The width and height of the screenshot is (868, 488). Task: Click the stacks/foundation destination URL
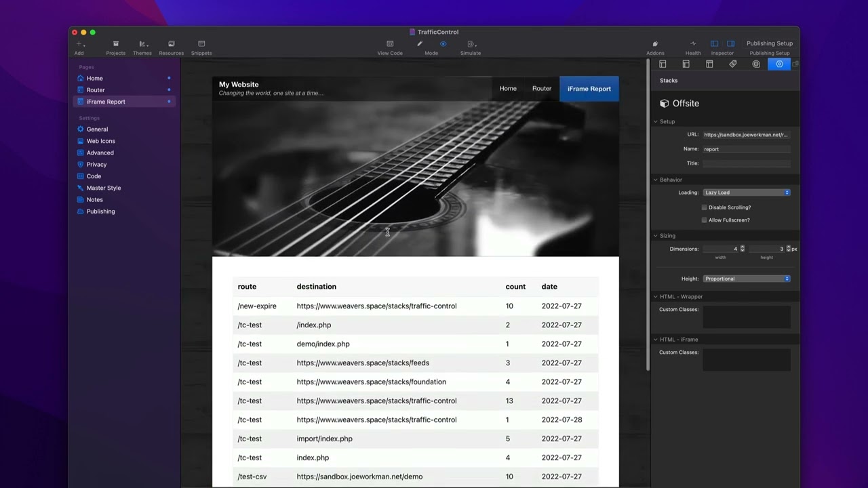click(371, 382)
